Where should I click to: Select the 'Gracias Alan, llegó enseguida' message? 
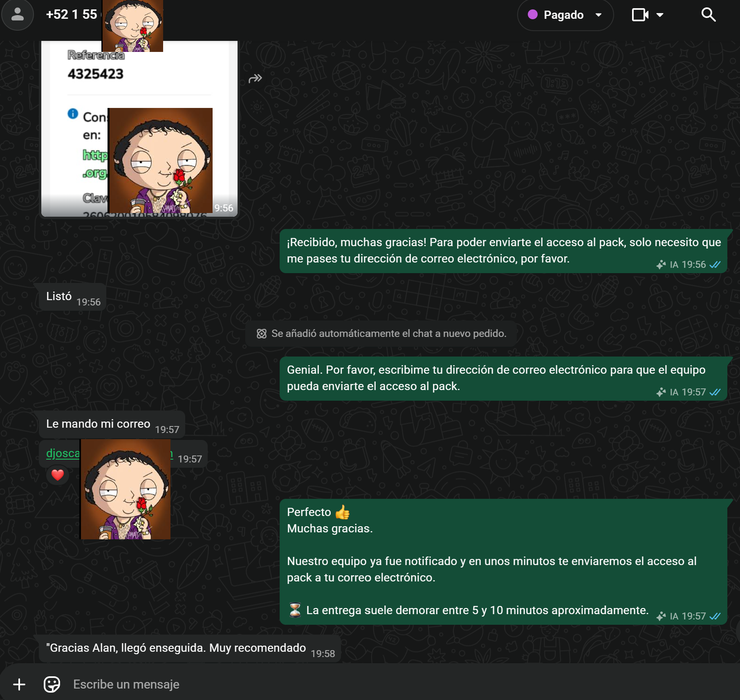point(190,648)
